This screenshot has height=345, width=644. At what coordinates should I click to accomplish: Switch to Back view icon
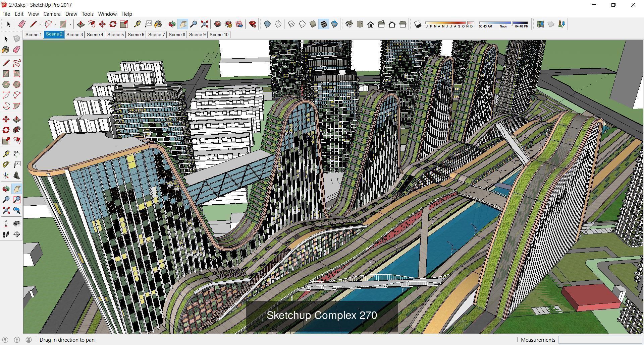[x=392, y=24]
